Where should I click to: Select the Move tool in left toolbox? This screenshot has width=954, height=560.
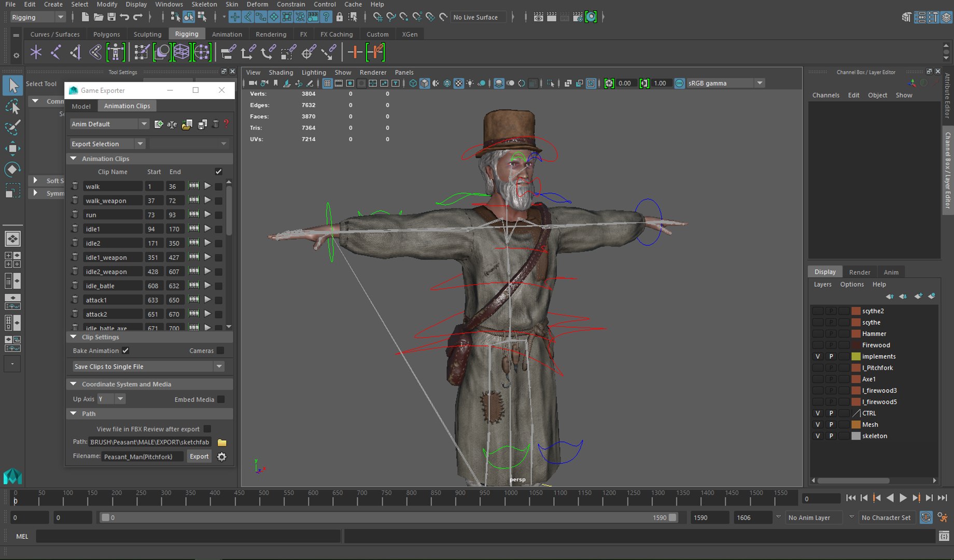[12, 149]
